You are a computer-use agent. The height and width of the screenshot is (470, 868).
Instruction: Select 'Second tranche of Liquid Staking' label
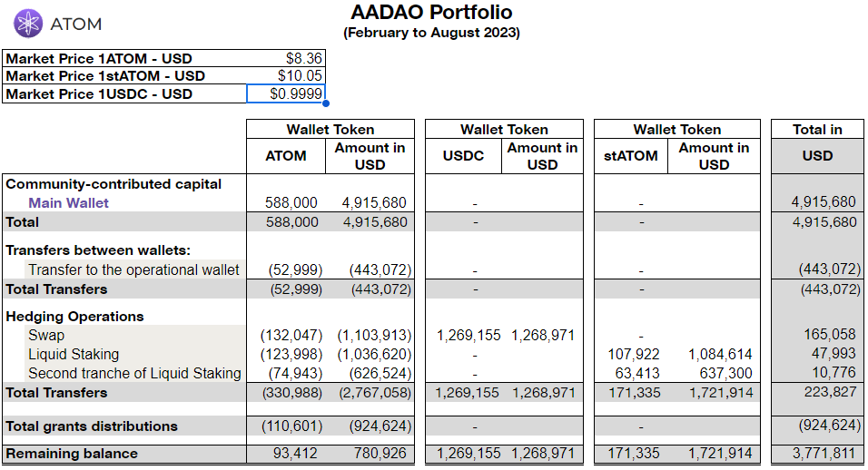pyautogui.click(x=134, y=373)
